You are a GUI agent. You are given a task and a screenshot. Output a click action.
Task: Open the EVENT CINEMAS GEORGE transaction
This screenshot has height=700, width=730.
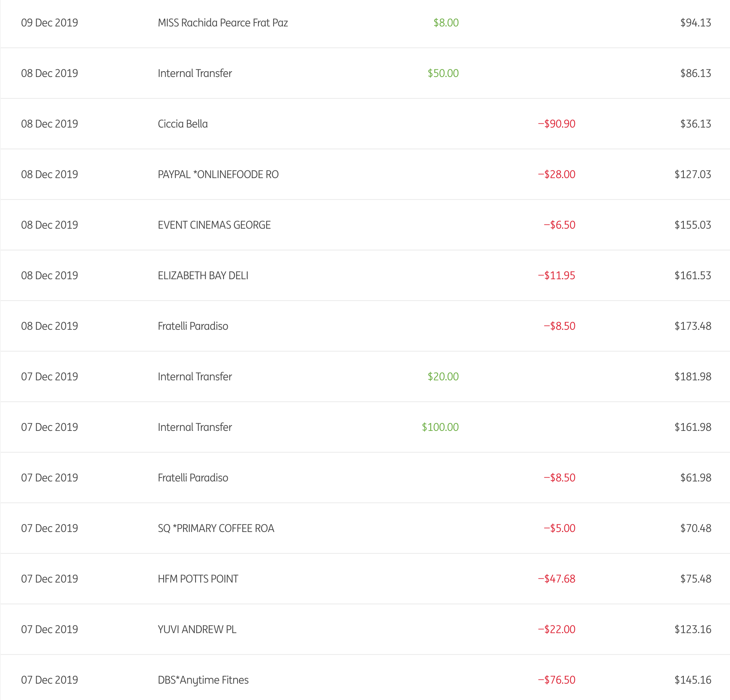(214, 225)
